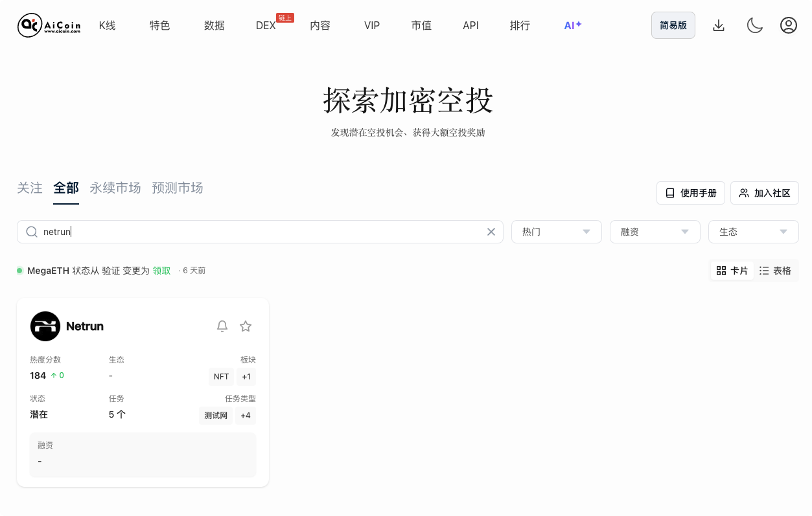Click the 链上 badge on DEX

[285, 17]
